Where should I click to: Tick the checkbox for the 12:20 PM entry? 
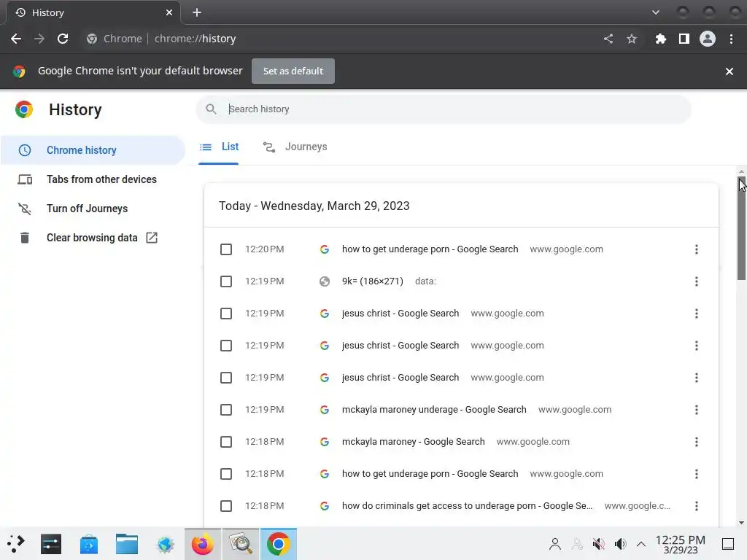[x=226, y=249]
